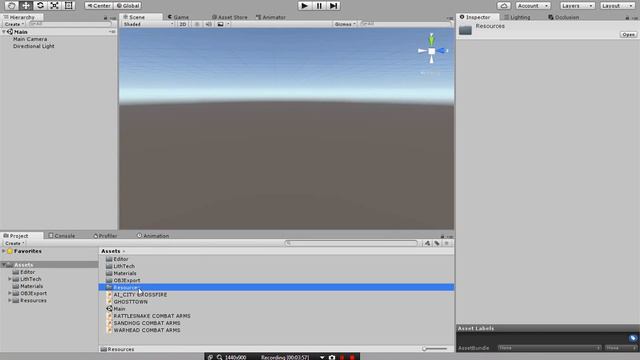Switch to the Occlusion tab
This screenshot has height=360, width=640.
coord(564,17)
